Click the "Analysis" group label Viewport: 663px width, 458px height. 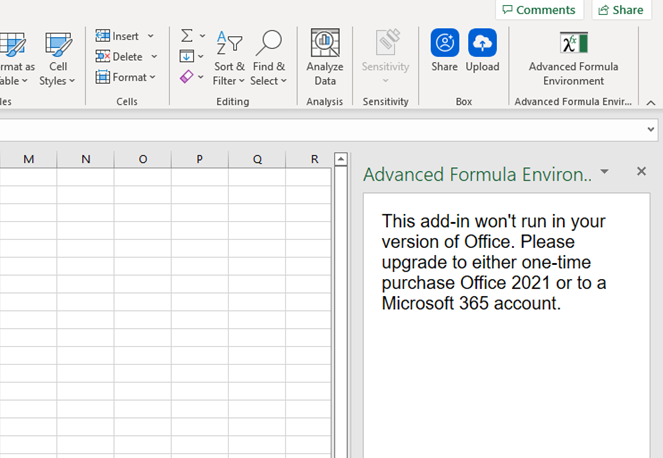pyautogui.click(x=324, y=101)
